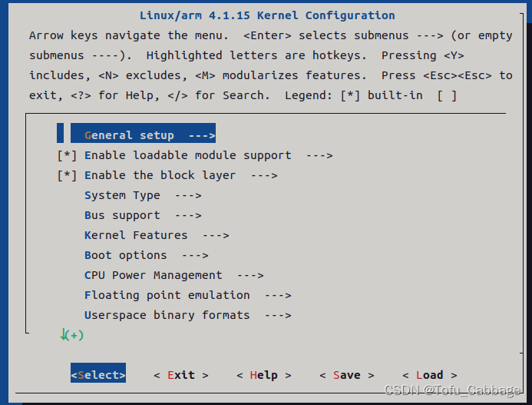The height and width of the screenshot is (405, 532).
Task: Click the arrow after Enable loadable module support
Action: point(319,155)
